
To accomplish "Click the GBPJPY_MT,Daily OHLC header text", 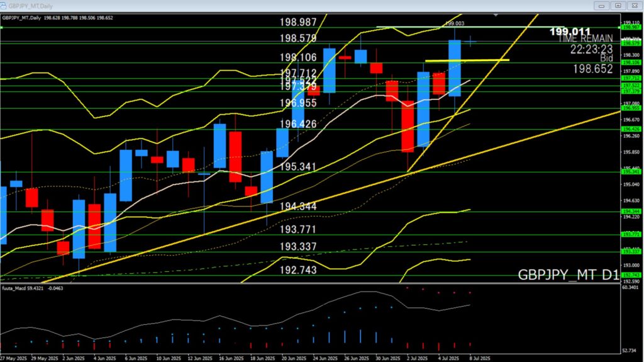I will click(x=57, y=18).
